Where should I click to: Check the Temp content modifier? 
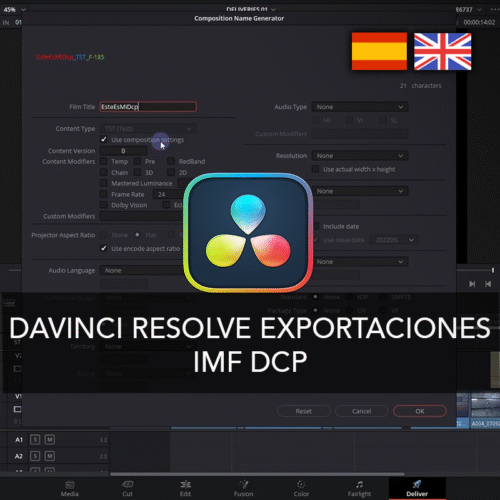(104, 161)
